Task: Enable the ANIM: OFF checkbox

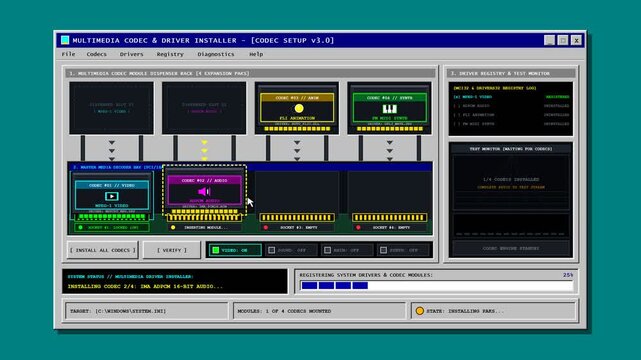Action: point(327,250)
